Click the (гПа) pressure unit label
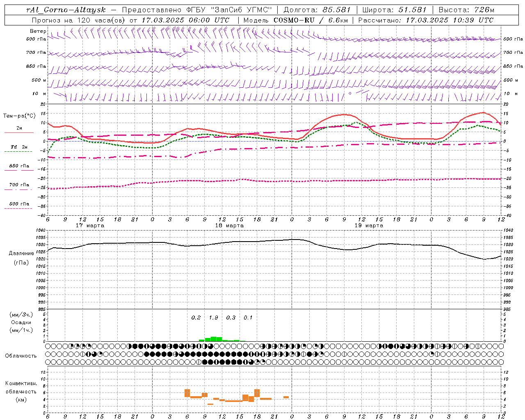Image resolution: width=525 pixels, height=420 pixels. (x=21, y=263)
